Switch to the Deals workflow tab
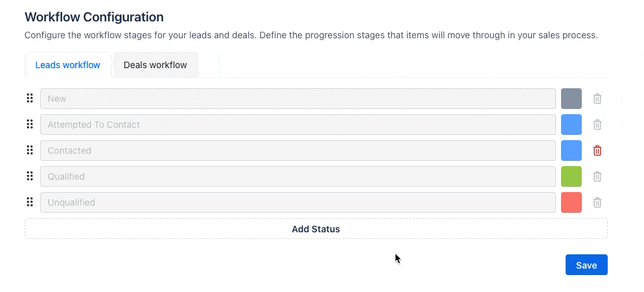The width and height of the screenshot is (644, 292). click(x=155, y=65)
